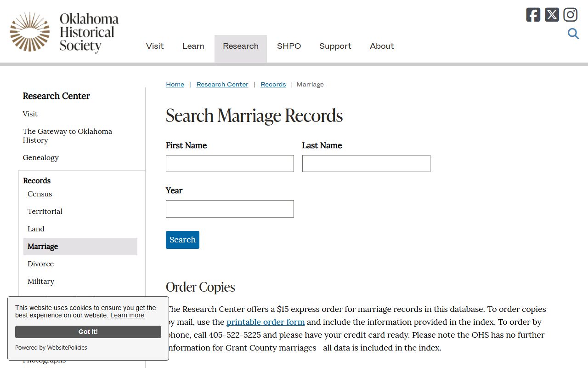Click the blue Search button
588x368 pixels.
pyautogui.click(x=182, y=240)
